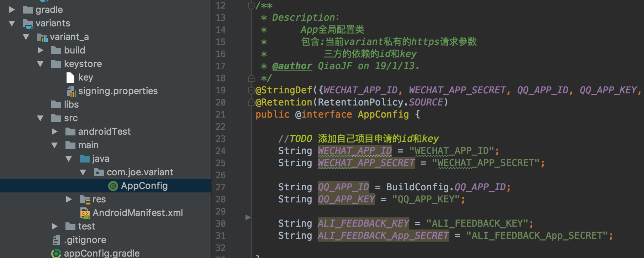Fold the @StringDef annotation at line 19

point(251,91)
